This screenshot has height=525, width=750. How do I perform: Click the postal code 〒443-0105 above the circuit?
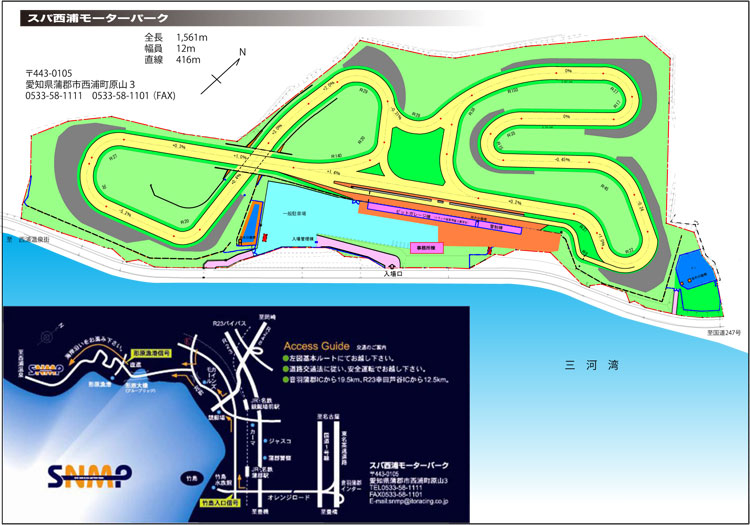coord(49,73)
